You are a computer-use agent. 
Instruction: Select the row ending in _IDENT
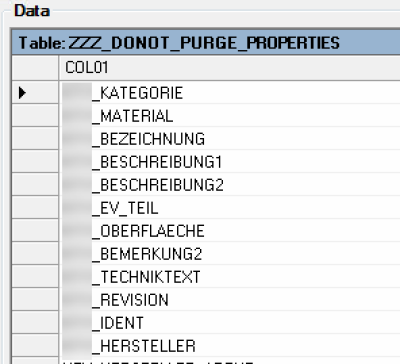pos(230,322)
